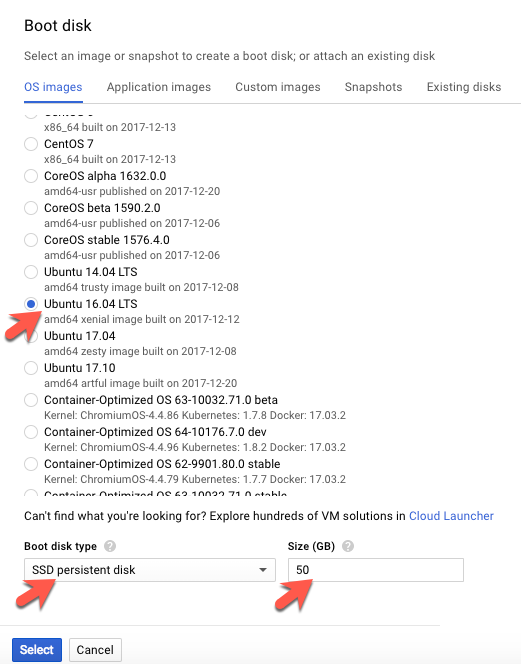Go to the Snapshots tab

click(373, 87)
